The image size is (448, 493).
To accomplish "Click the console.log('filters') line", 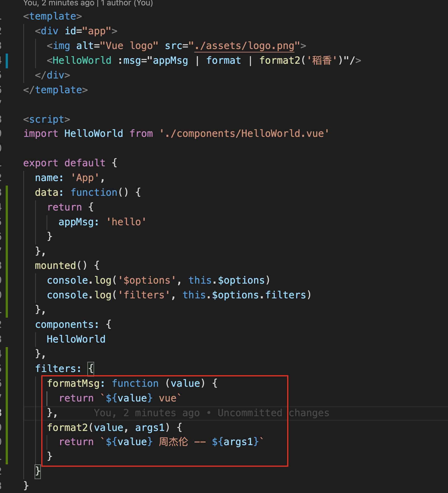I will 179,295.
